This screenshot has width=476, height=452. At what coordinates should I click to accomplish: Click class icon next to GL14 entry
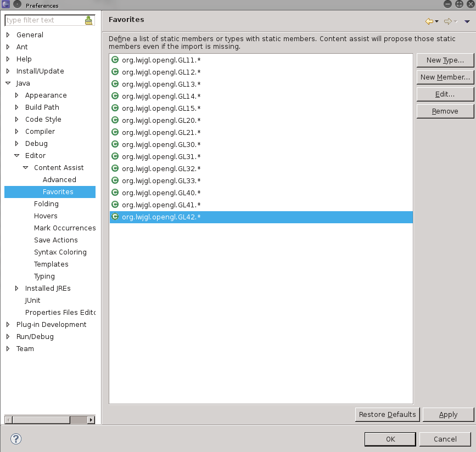(x=115, y=96)
